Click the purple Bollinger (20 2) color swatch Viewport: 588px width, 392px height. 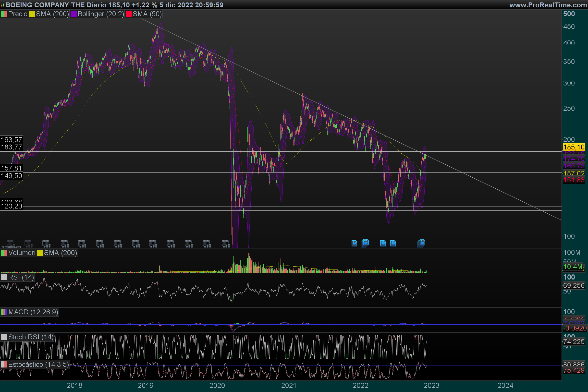tap(73, 14)
